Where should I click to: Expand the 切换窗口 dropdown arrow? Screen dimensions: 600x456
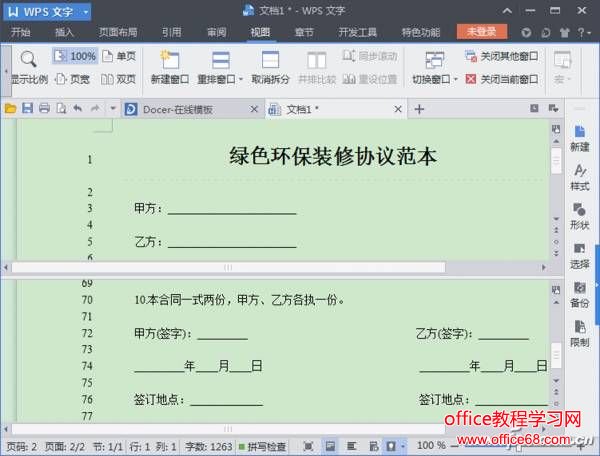455,79
